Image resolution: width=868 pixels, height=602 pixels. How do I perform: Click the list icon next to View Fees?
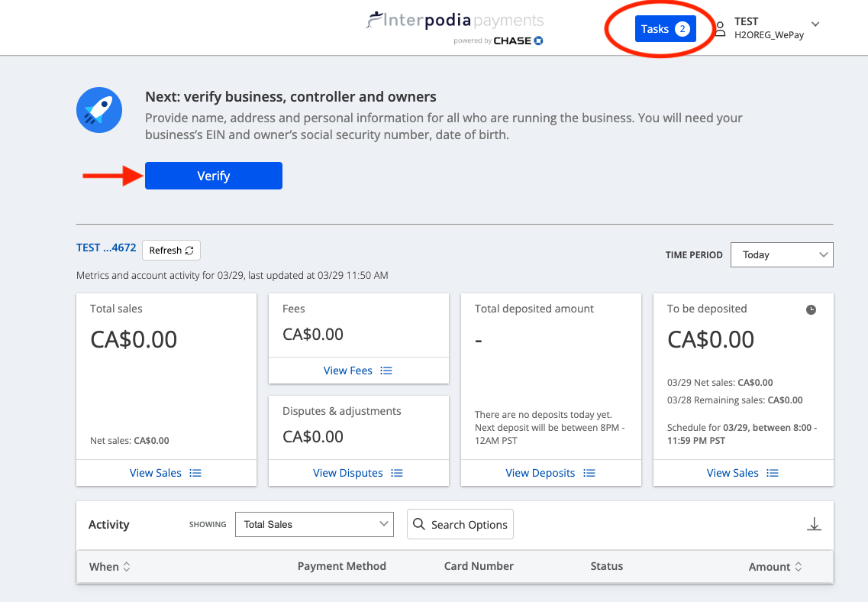click(x=386, y=371)
